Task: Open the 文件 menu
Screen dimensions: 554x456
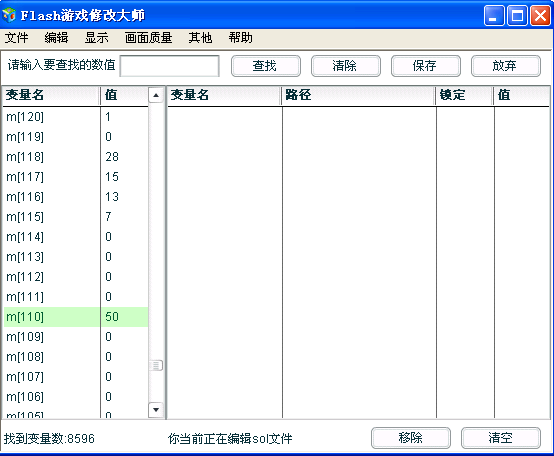Action: tap(16, 37)
